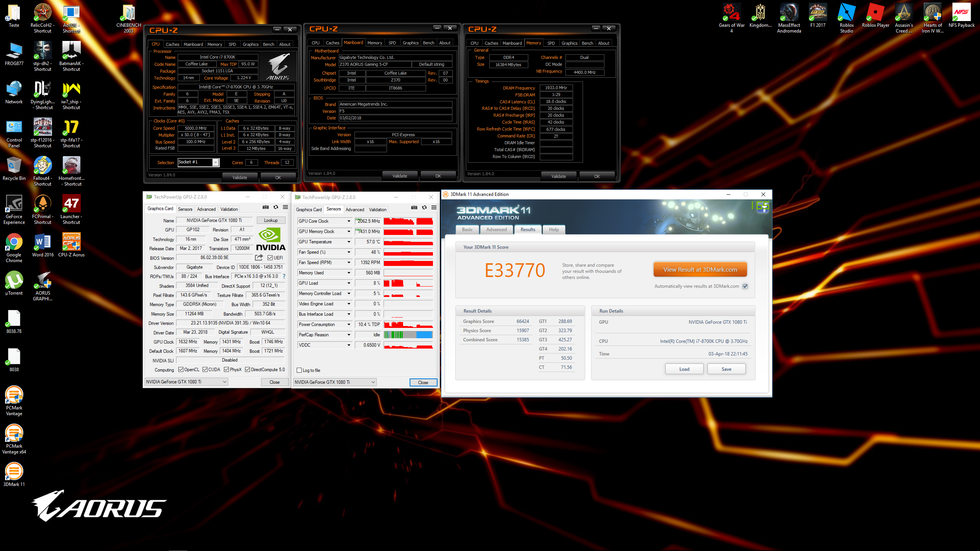
Task: Select the GeForce Experience desktop icon
Action: point(14,210)
